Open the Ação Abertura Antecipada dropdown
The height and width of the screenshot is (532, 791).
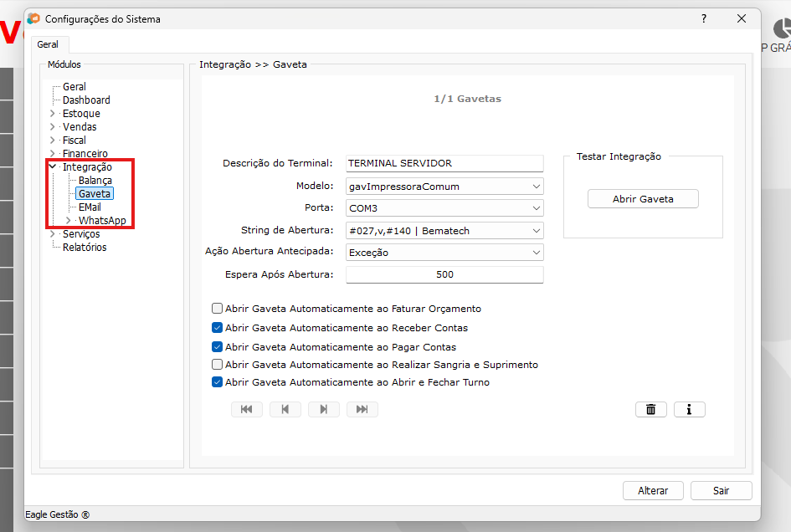point(536,252)
